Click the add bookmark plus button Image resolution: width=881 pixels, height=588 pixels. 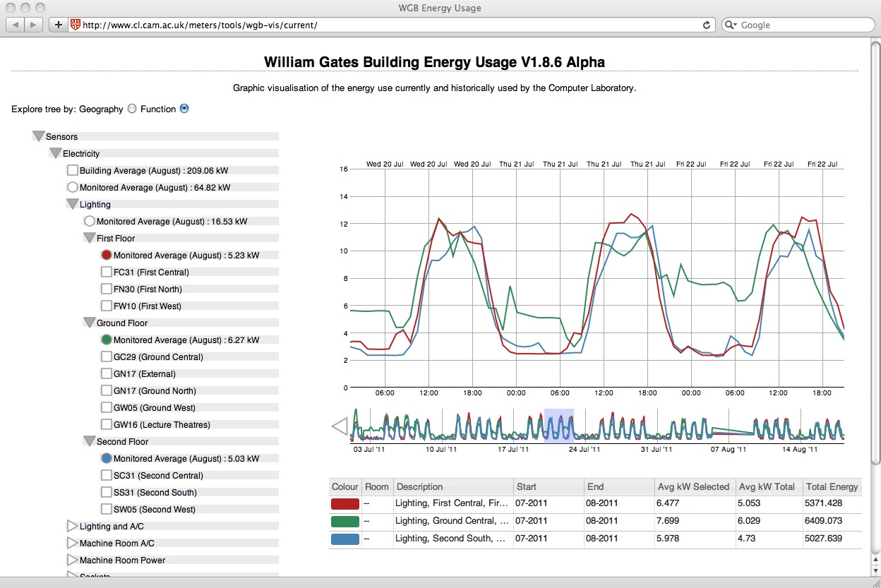tap(59, 25)
